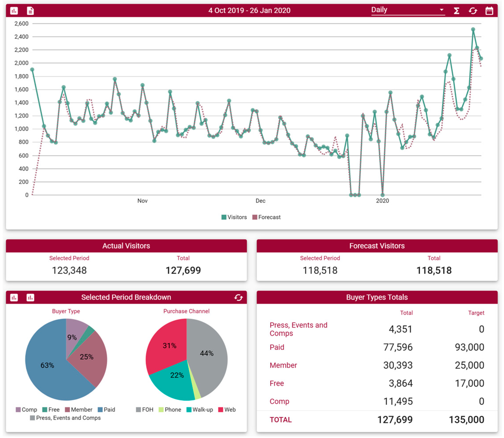The image size is (504, 438).
Task: Open the document report icon
Action: coord(30,11)
